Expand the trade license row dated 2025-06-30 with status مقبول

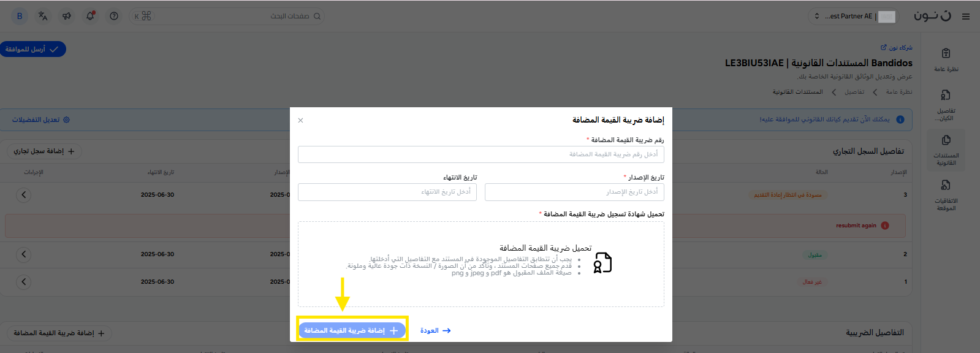[x=23, y=254]
